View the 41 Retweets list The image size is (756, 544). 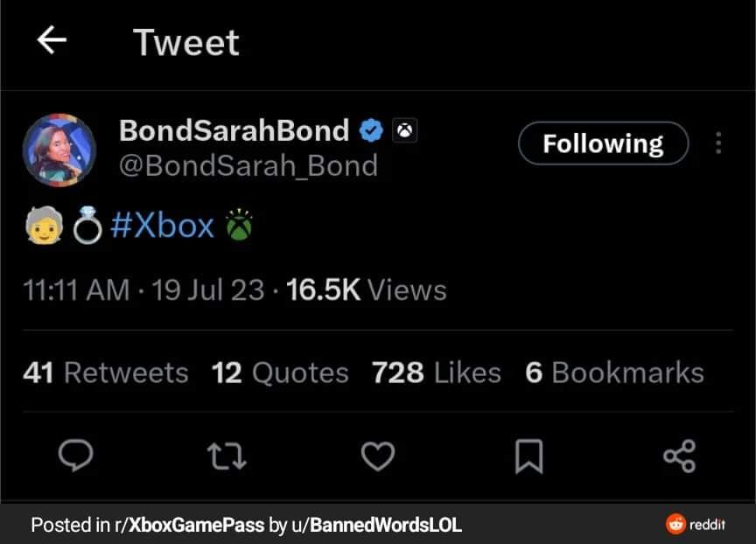tap(106, 373)
